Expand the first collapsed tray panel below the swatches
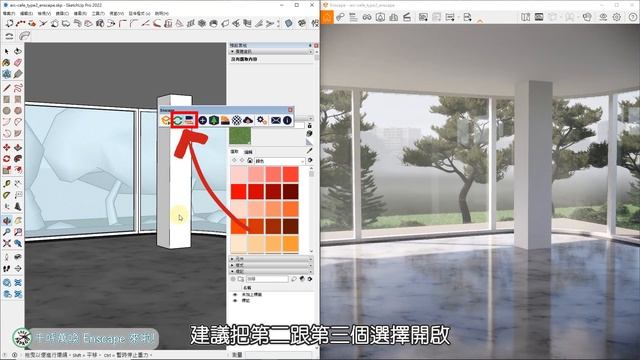The image size is (640, 360). pos(271,259)
